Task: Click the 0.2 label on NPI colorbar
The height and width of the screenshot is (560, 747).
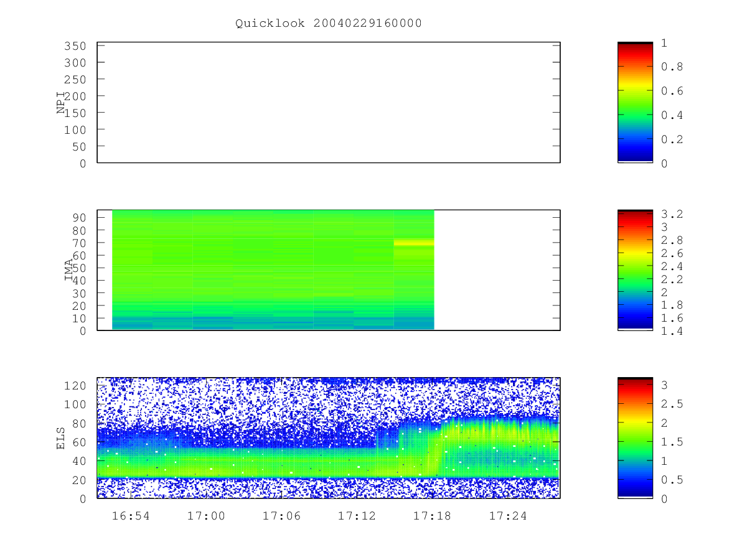Action: point(671,139)
